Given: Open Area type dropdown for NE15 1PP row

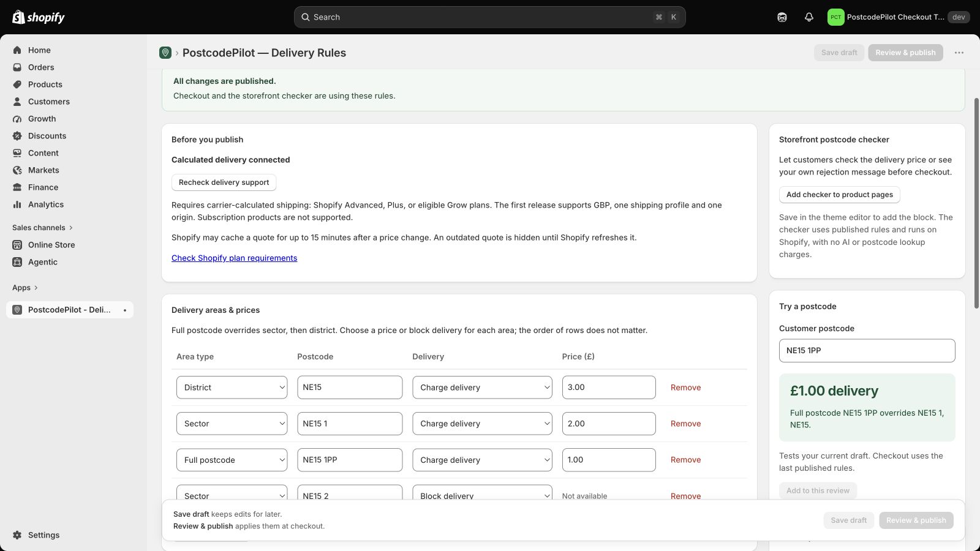Looking at the screenshot, I should (x=232, y=460).
